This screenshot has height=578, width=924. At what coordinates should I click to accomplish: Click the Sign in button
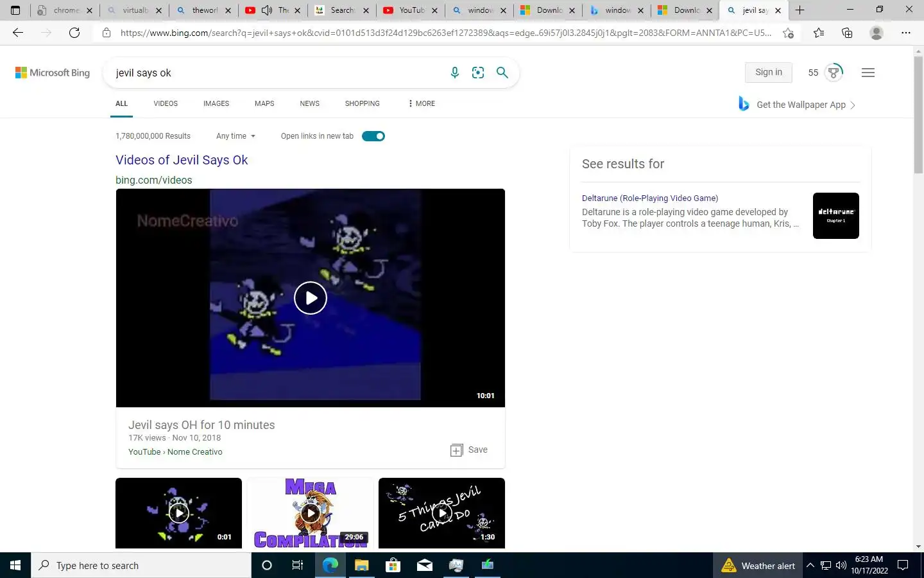click(x=769, y=73)
